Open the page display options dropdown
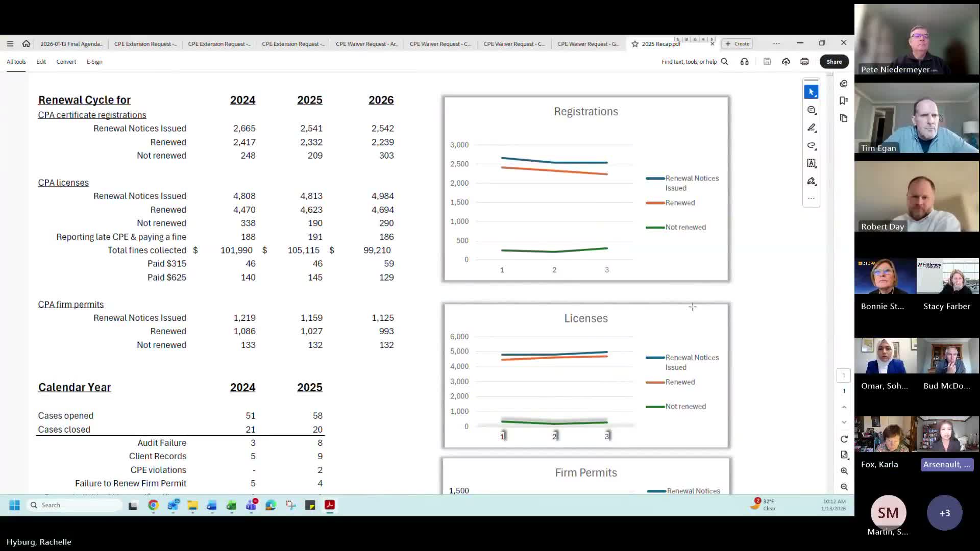The height and width of the screenshot is (551, 980). (844, 455)
